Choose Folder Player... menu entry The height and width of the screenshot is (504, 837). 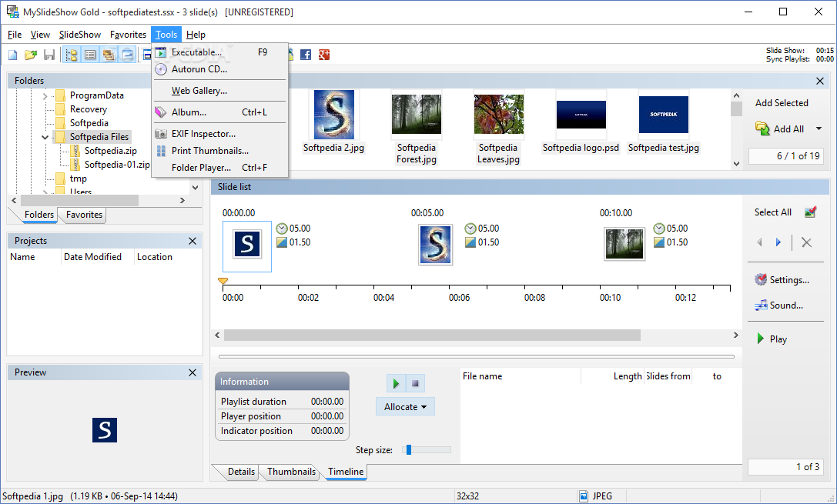coord(220,168)
